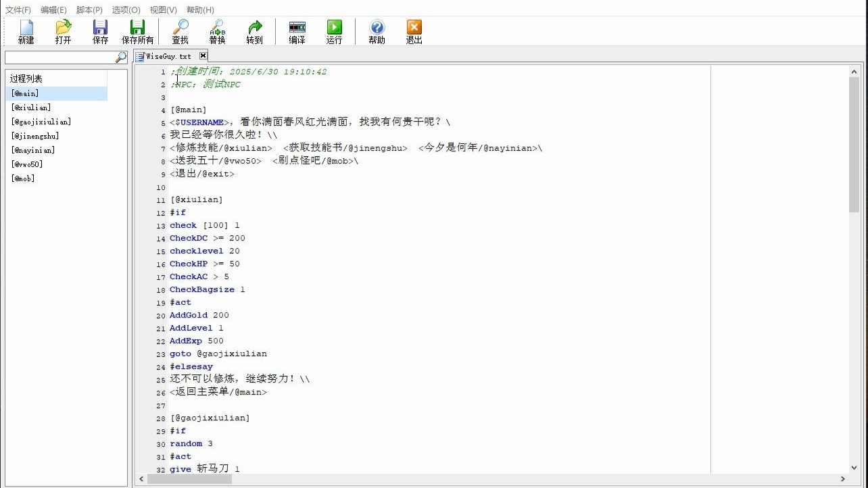This screenshot has height=488, width=868.
Task: Click the WiseGuy.txt file tab icon
Action: pyautogui.click(x=141, y=57)
